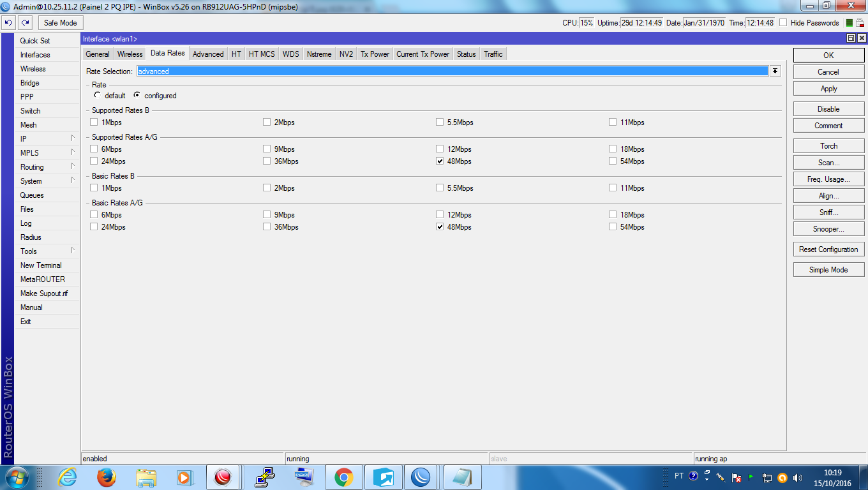Switch to the General tab

pos(98,54)
